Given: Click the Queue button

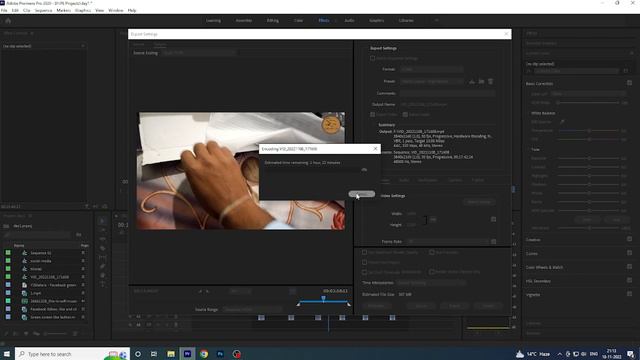Looking at the screenshot, I should coord(421,306).
